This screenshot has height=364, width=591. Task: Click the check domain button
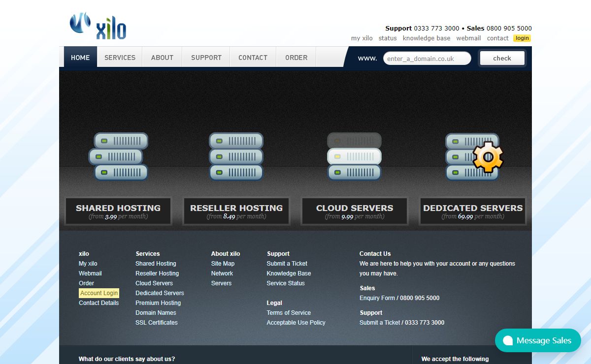click(502, 58)
